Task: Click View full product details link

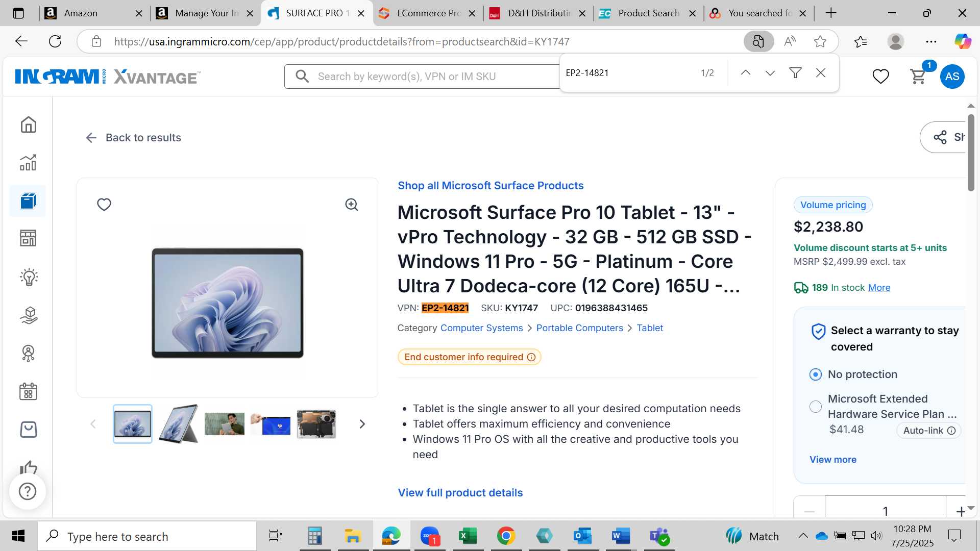Action: coord(460,493)
